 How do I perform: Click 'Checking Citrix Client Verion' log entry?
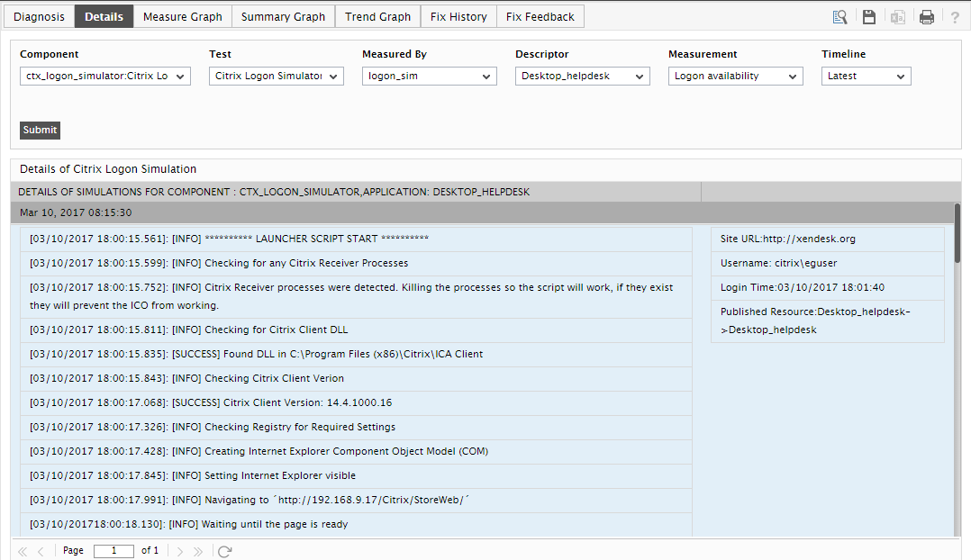(x=356, y=379)
